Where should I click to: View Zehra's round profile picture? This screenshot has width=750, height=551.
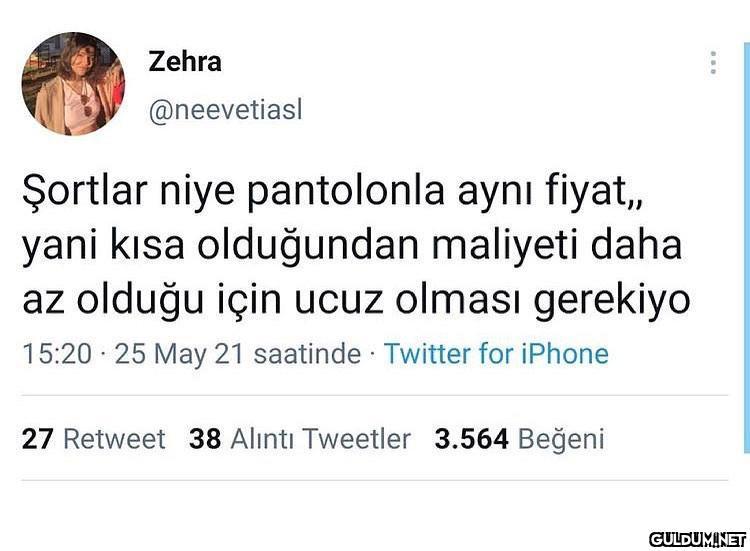pos(73,84)
